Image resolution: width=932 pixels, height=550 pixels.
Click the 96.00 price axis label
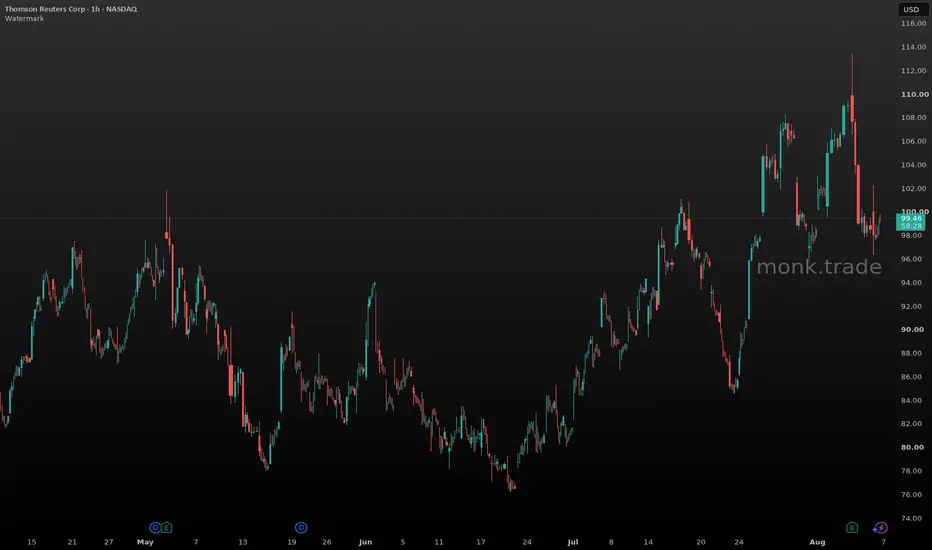coord(911,259)
